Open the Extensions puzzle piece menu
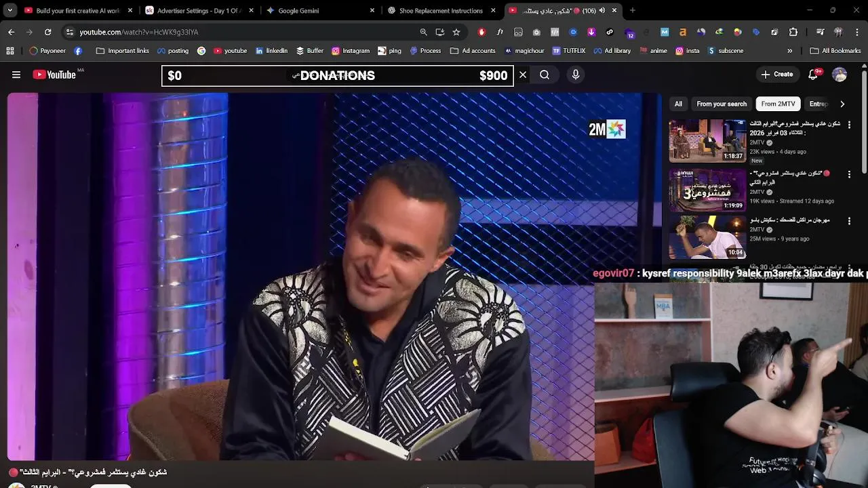The image size is (868, 488). click(x=793, y=32)
